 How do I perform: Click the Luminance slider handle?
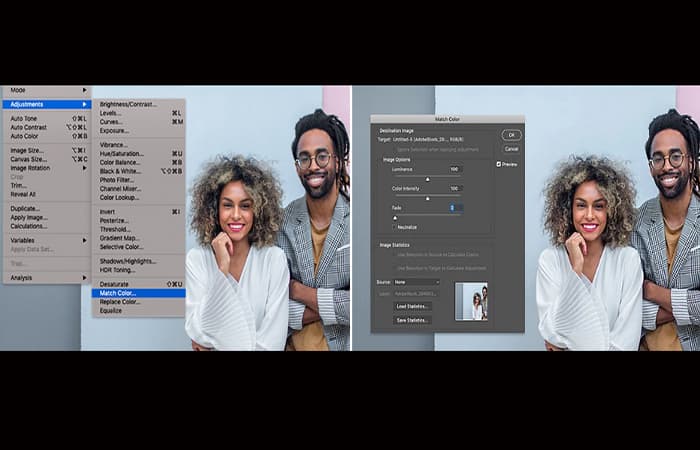pos(428,178)
